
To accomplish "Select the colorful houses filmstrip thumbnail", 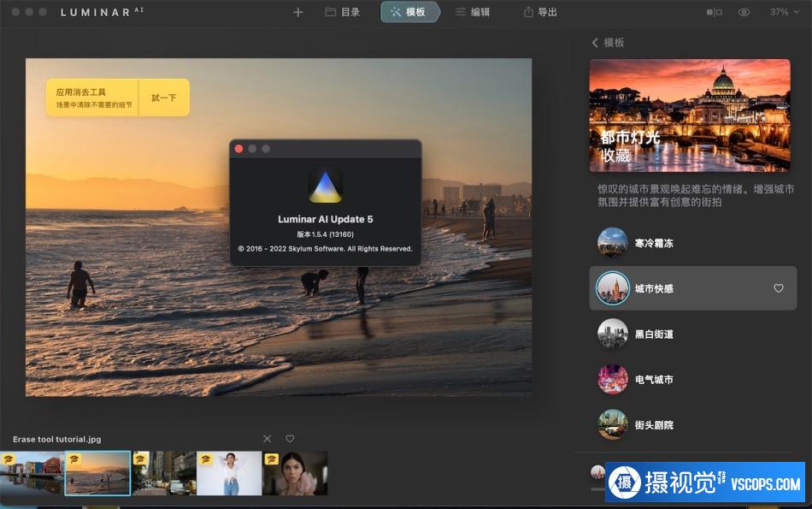I will tap(32, 473).
